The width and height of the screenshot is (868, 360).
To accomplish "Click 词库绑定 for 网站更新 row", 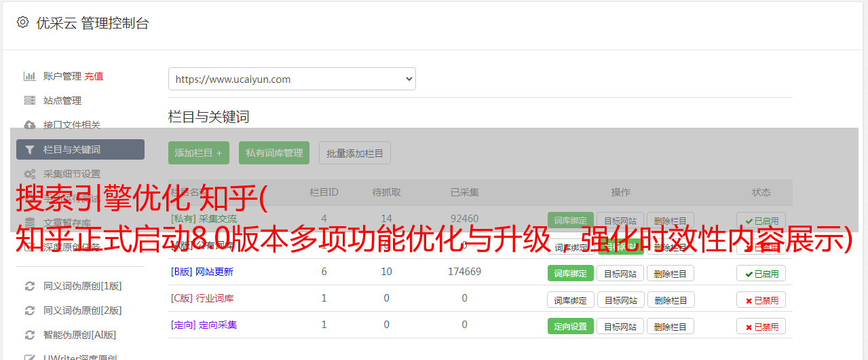I will 571,273.
